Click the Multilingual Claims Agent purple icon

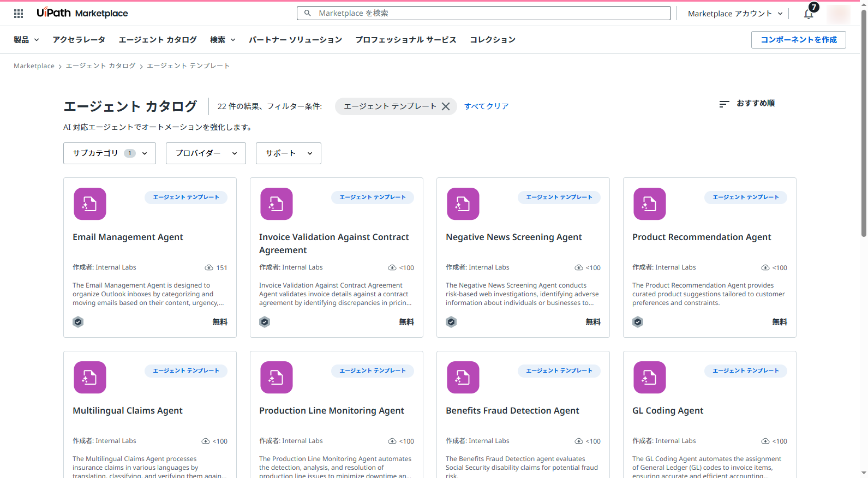tap(90, 378)
